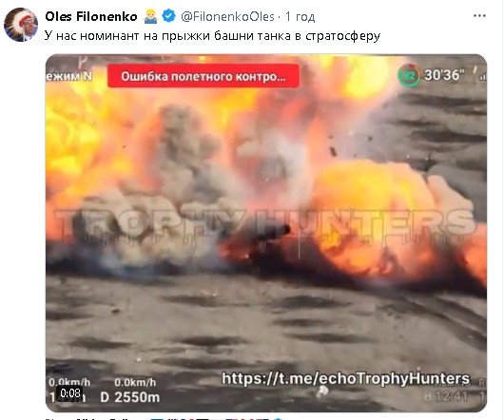Click the 12:41 clock overlay in video
The height and width of the screenshot is (420, 504).
pos(451,397)
